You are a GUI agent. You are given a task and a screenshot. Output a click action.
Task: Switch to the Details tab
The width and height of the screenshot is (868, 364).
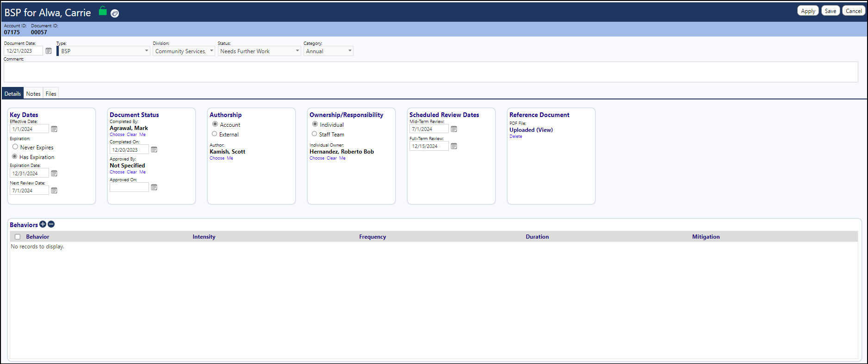(x=12, y=93)
